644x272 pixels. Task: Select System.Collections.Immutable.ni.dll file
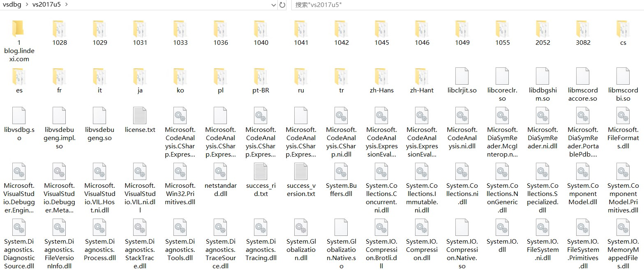coord(422,188)
